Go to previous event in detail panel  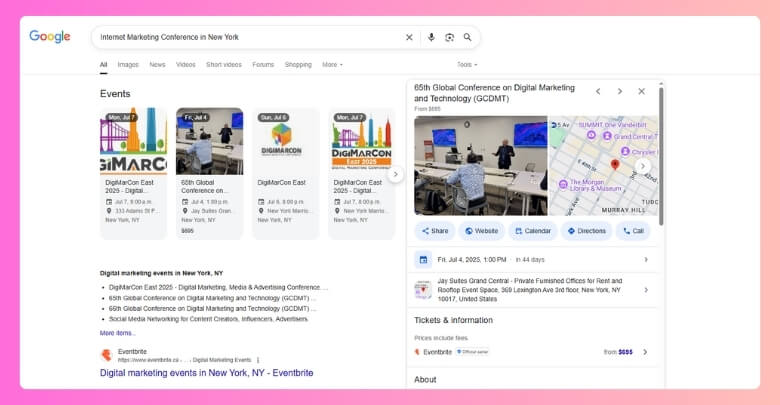(x=598, y=92)
